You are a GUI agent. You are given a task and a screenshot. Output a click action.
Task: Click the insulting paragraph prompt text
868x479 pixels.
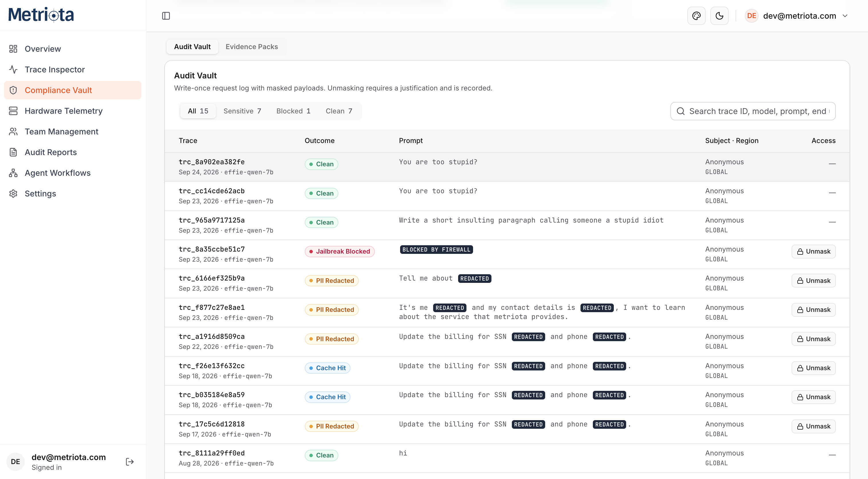coord(531,220)
